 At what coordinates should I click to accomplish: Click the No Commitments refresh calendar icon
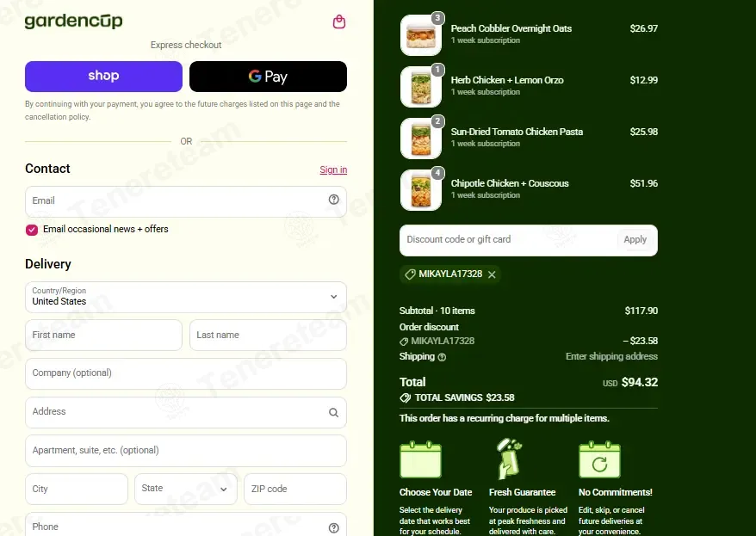click(599, 459)
